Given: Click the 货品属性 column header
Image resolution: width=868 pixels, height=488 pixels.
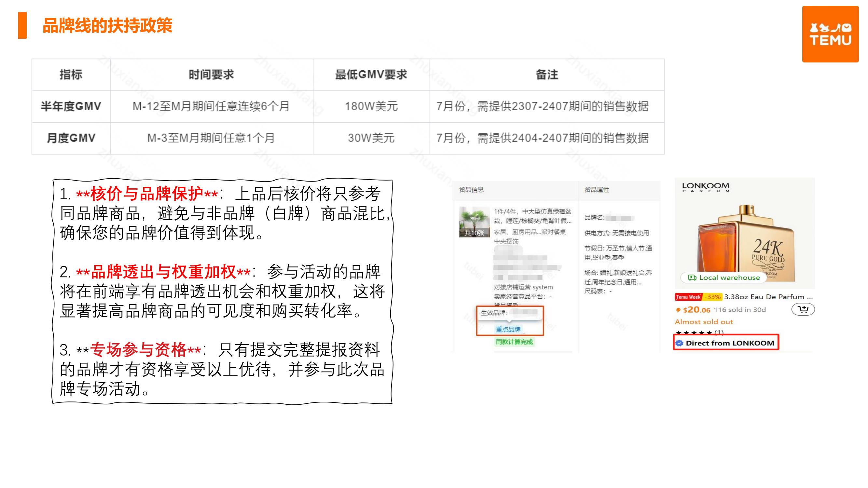Looking at the screenshot, I should pos(597,190).
